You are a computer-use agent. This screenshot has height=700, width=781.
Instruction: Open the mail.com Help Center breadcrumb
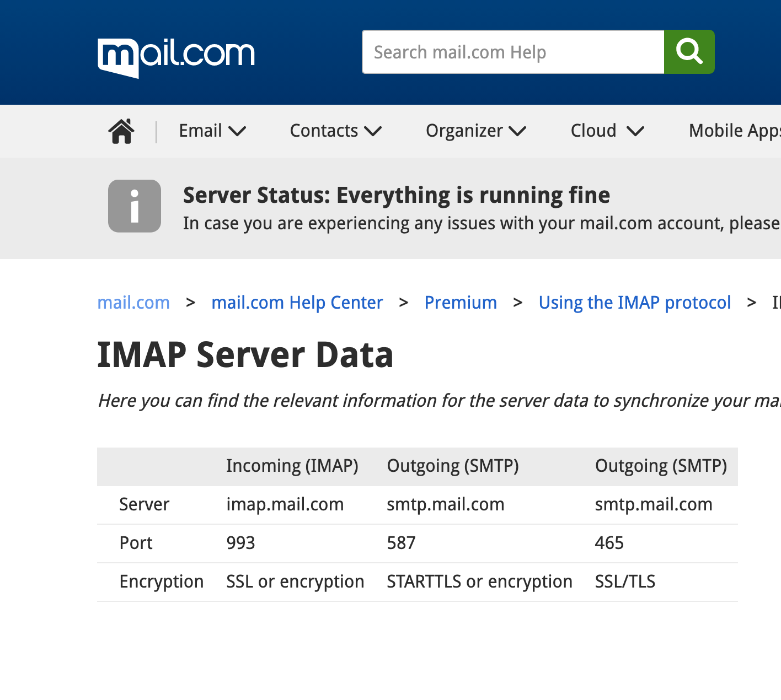[x=297, y=303]
